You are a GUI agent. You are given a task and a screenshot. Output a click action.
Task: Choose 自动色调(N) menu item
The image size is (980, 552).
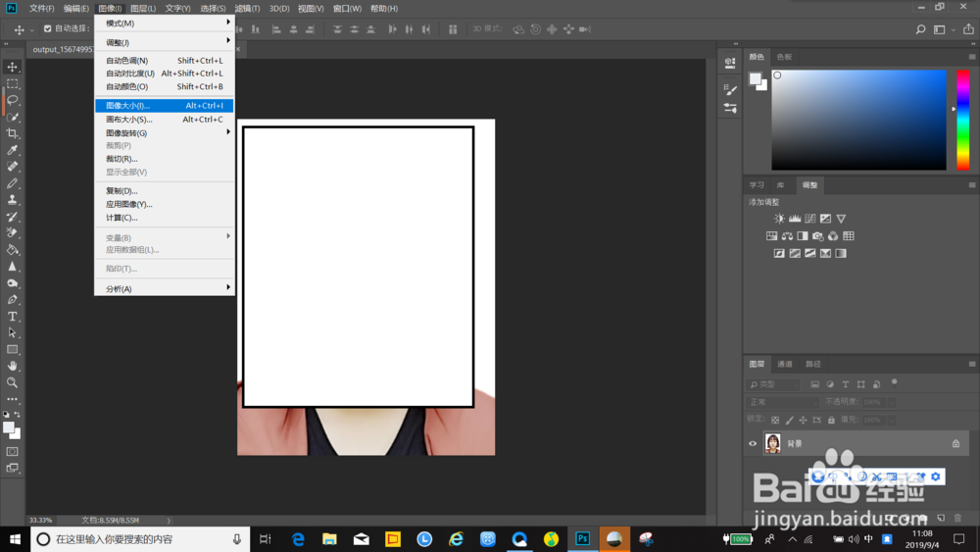(165, 61)
